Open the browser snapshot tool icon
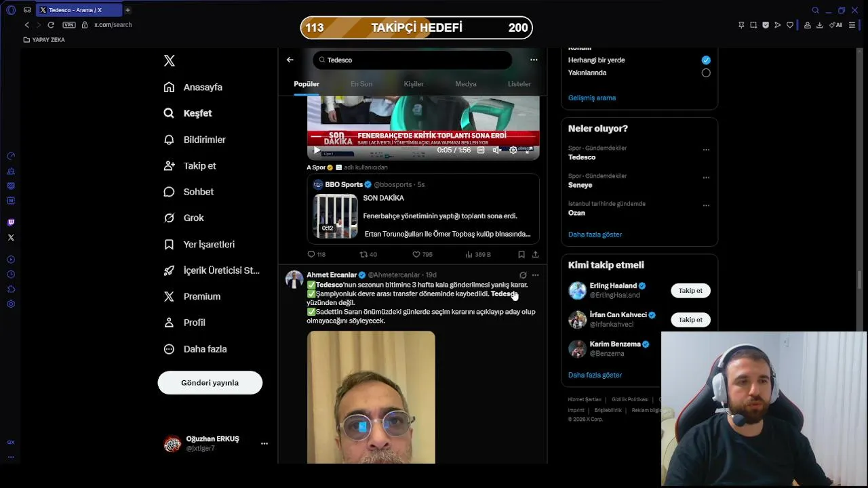 point(753,25)
